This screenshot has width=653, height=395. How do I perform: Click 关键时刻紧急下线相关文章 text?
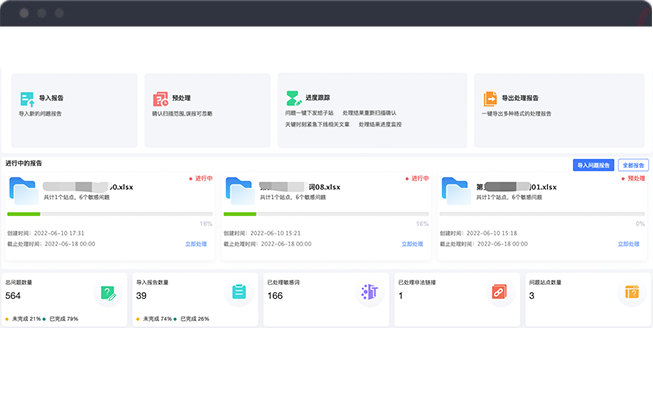[x=317, y=124]
